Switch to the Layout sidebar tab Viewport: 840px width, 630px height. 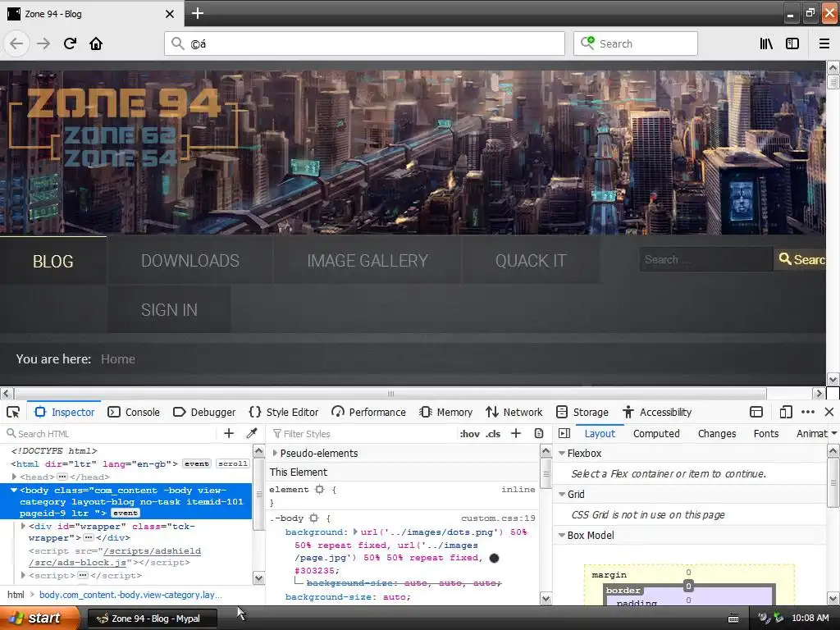tap(600, 433)
